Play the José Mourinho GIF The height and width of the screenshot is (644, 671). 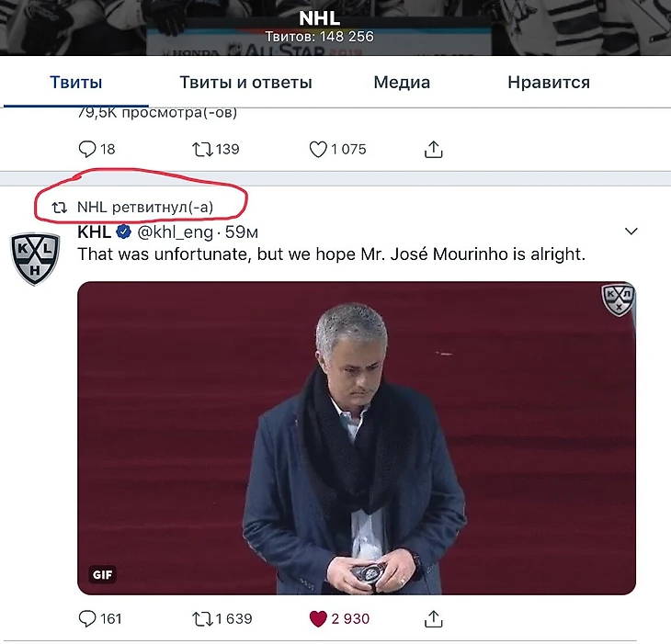coord(357,438)
